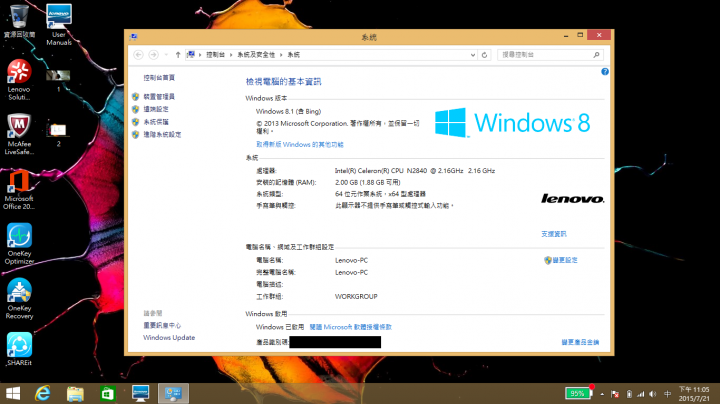Click the navigation Forward arrow
The image size is (720, 404).
(x=153, y=55)
